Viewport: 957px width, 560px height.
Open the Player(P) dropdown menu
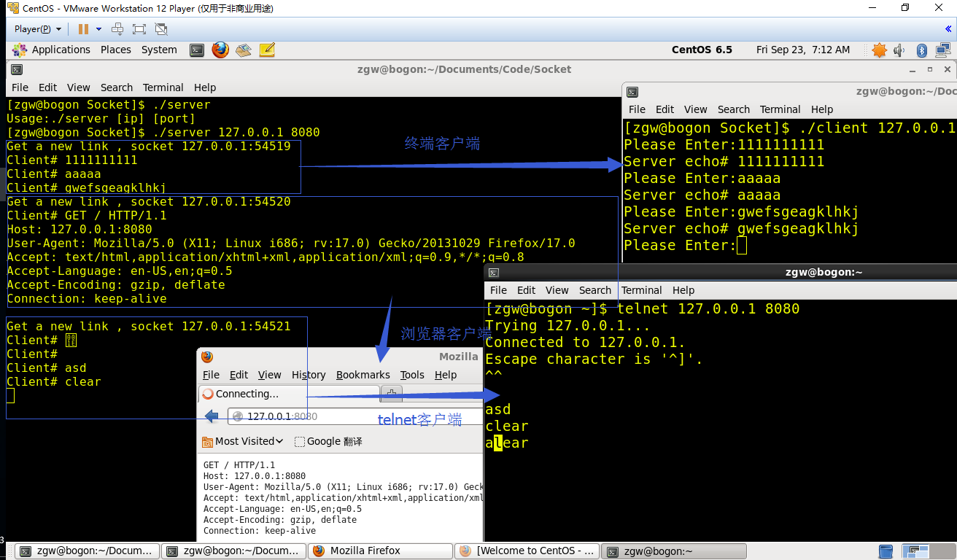[38, 29]
